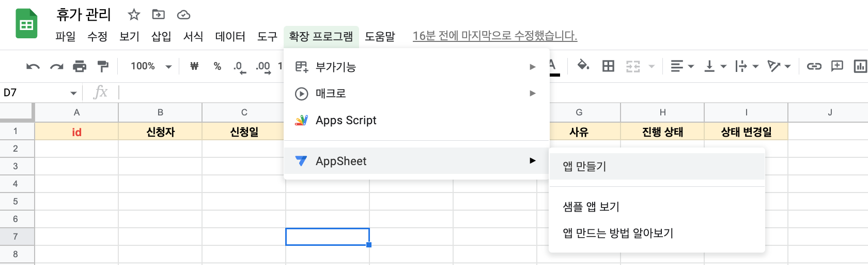
Task: Select column H header
Action: [663, 112]
